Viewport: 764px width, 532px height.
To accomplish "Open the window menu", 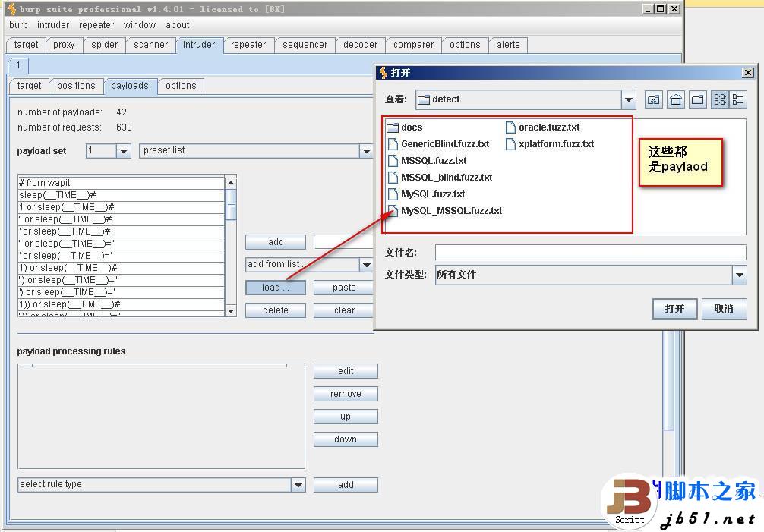I will (x=139, y=25).
